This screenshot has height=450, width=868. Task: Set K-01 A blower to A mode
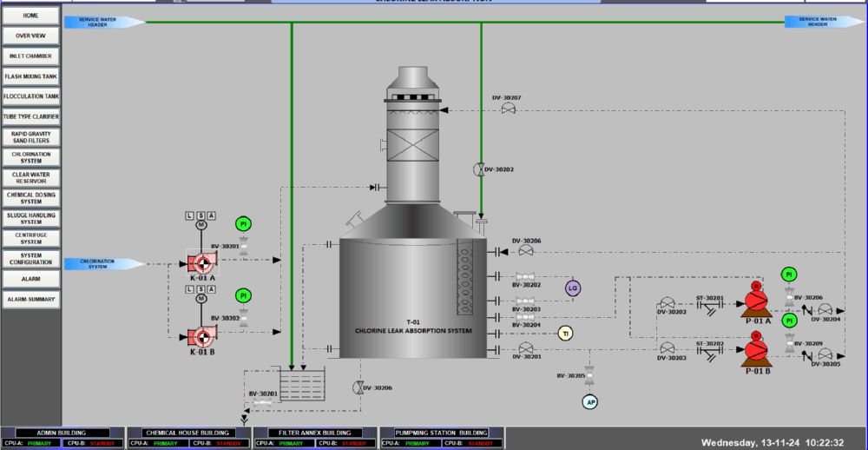(211, 215)
